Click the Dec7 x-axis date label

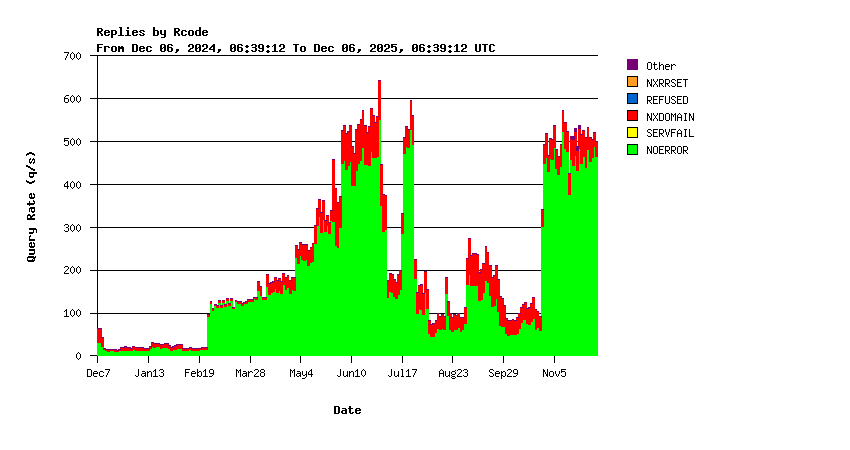click(98, 374)
